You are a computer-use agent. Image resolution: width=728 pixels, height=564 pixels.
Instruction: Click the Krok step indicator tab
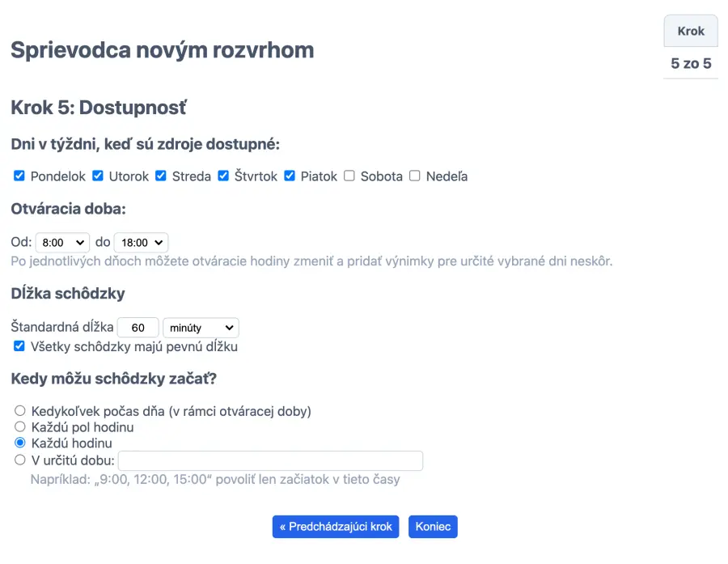(691, 32)
